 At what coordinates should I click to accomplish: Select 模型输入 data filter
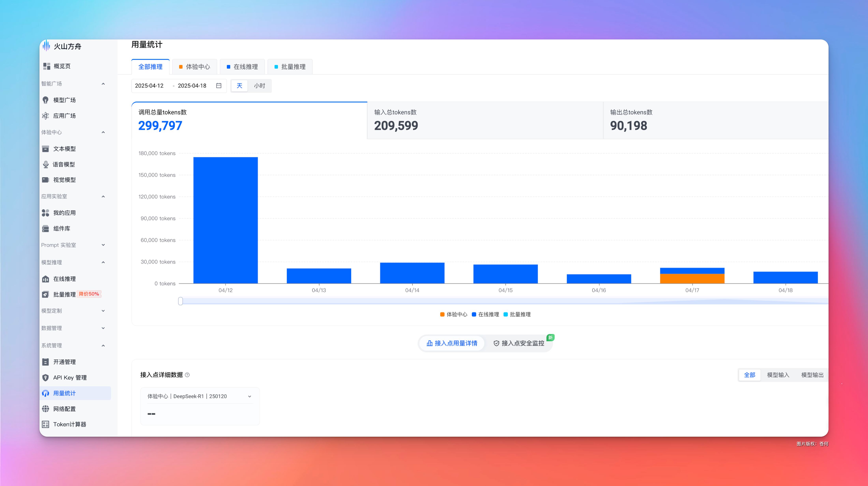[778, 375]
